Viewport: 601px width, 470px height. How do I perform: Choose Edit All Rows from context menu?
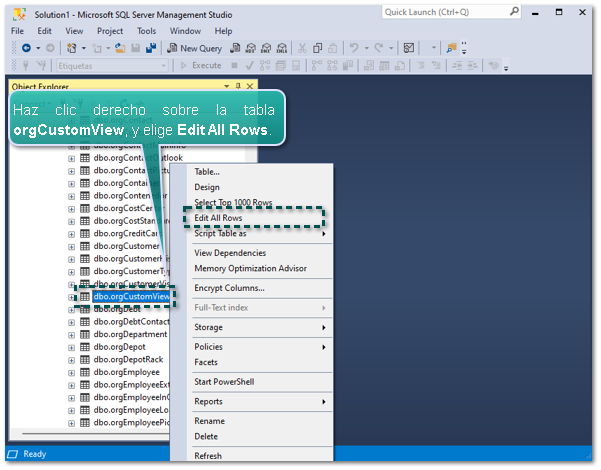(218, 218)
